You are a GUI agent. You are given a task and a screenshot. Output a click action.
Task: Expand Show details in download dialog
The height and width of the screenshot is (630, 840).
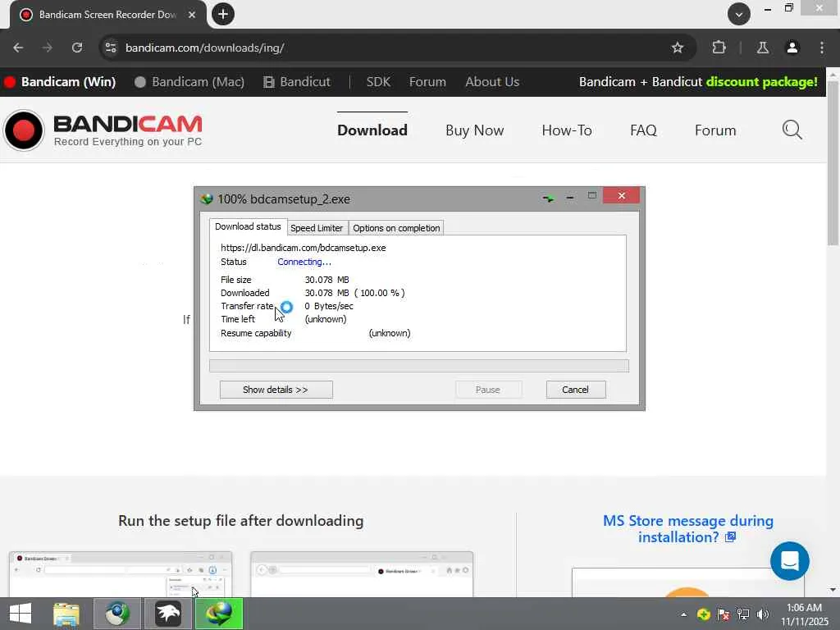(276, 390)
